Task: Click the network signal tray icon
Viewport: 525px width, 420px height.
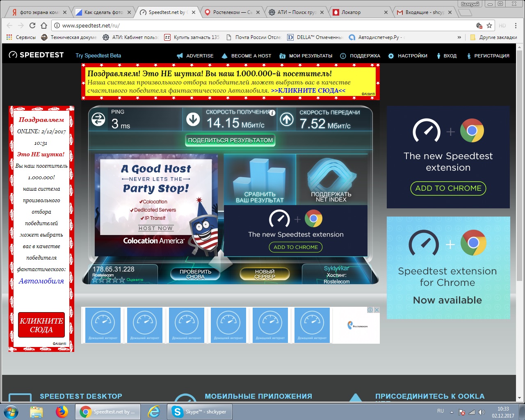Action: pyautogui.click(x=472, y=412)
